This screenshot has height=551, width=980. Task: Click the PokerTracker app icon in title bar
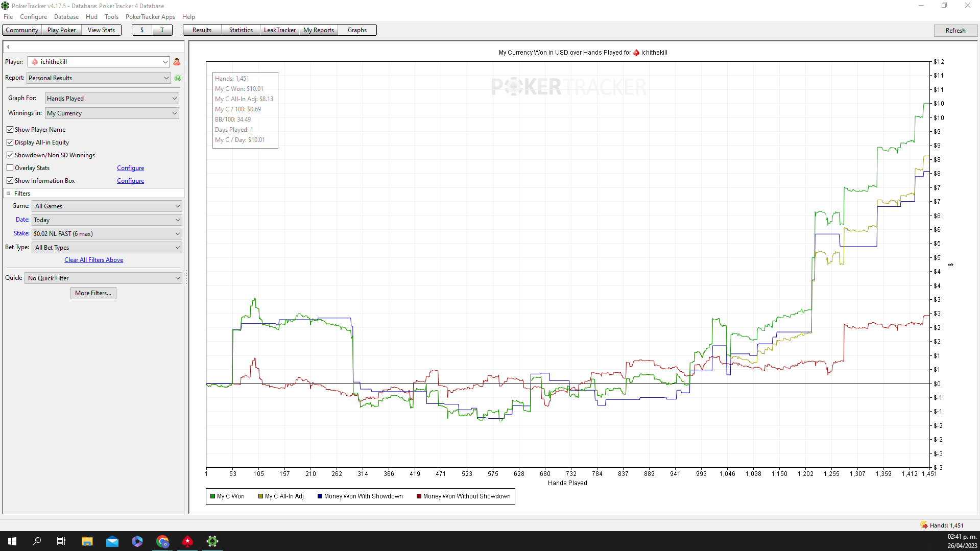coord(5,6)
